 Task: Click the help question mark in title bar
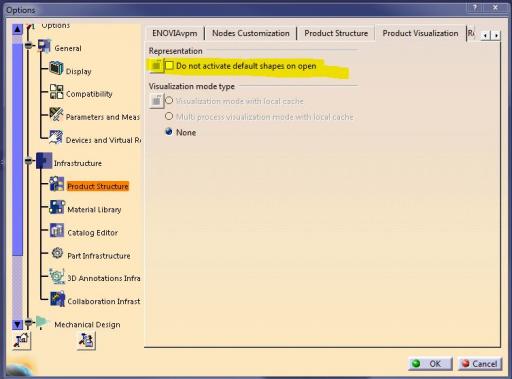(x=476, y=8)
